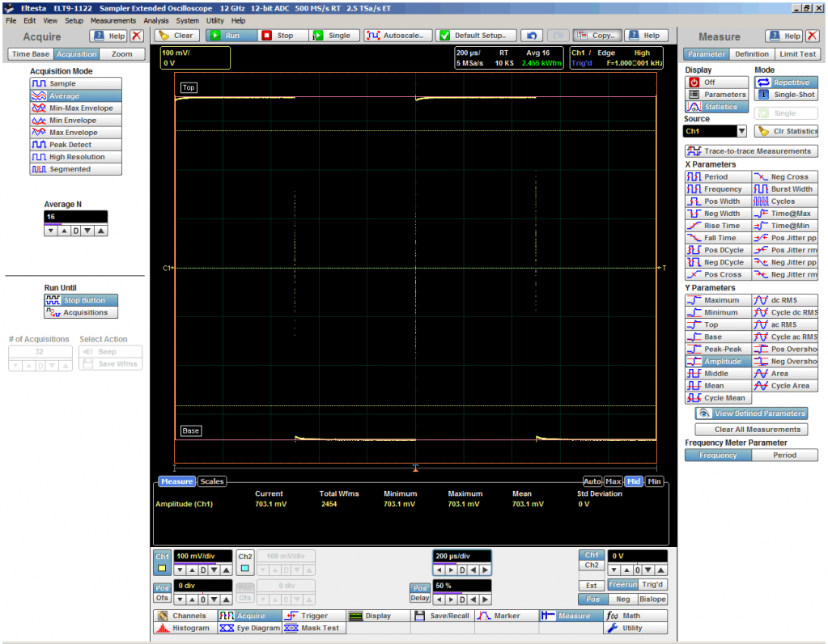The height and width of the screenshot is (644, 828).
Task: Open the Measurements menu
Action: (113, 20)
